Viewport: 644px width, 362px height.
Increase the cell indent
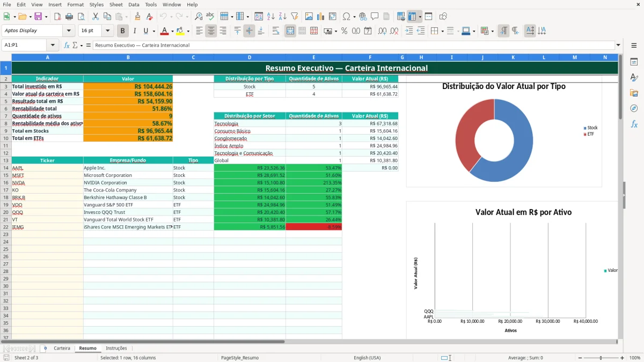coord(409,31)
